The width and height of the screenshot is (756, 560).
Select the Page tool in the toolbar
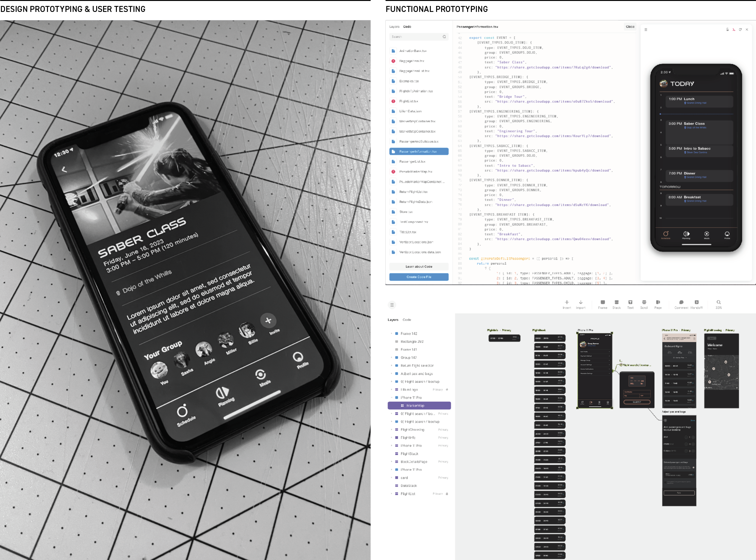point(658,302)
